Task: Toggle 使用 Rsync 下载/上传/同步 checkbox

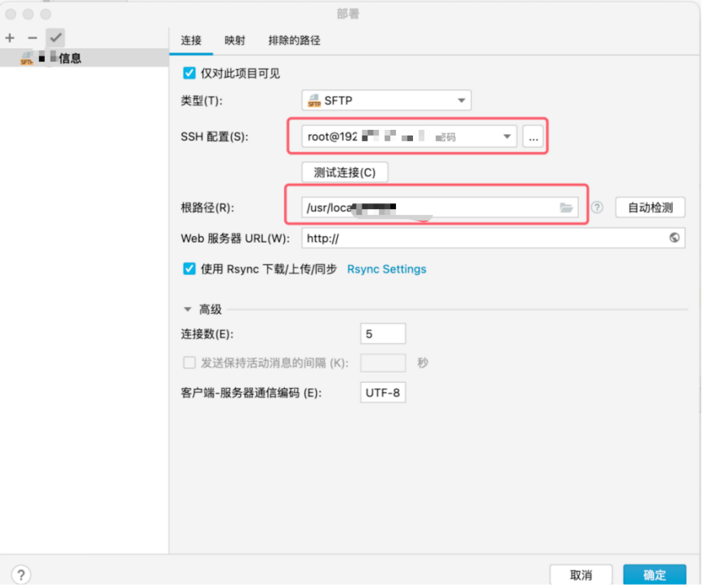Action: (x=189, y=269)
